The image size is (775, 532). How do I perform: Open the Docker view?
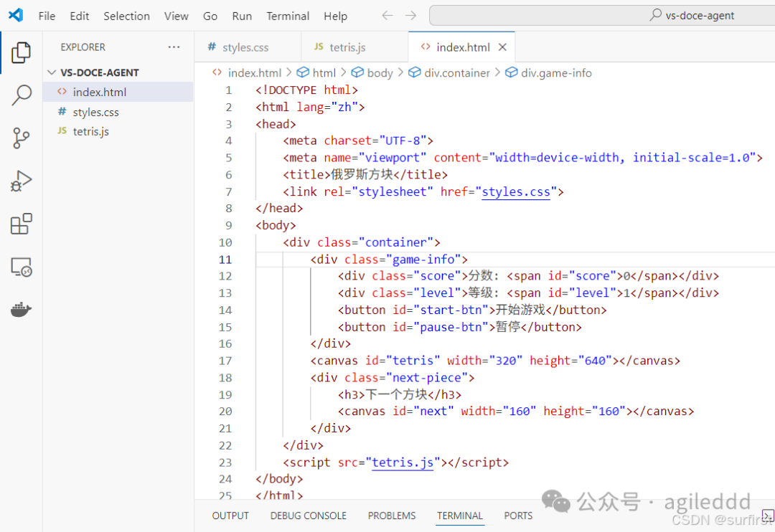pos(21,310)
